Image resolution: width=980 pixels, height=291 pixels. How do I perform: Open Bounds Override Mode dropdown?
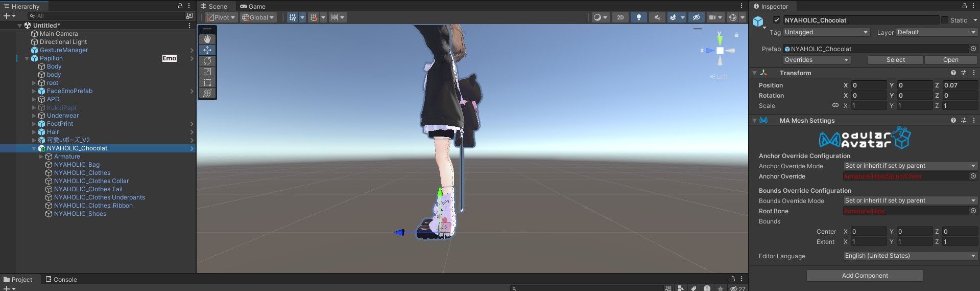click(x=910, y=200)
